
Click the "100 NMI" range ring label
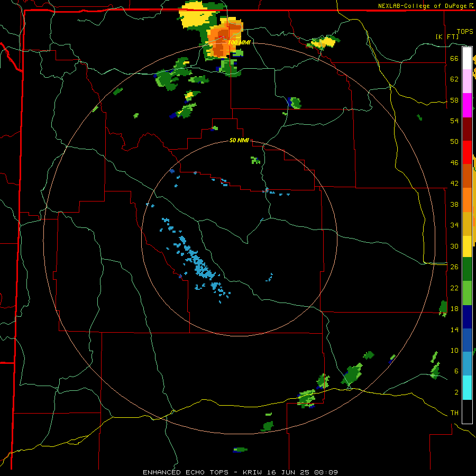point(239,42)
